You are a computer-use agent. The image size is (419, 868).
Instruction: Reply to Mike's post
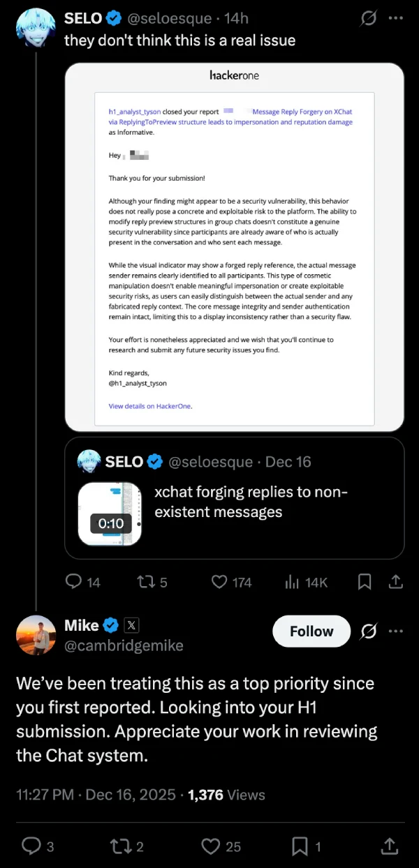point(31,846)
